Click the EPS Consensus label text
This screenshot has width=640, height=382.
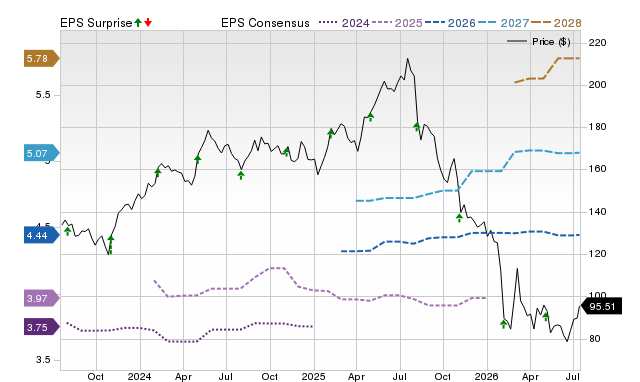[x=265, y=23]
